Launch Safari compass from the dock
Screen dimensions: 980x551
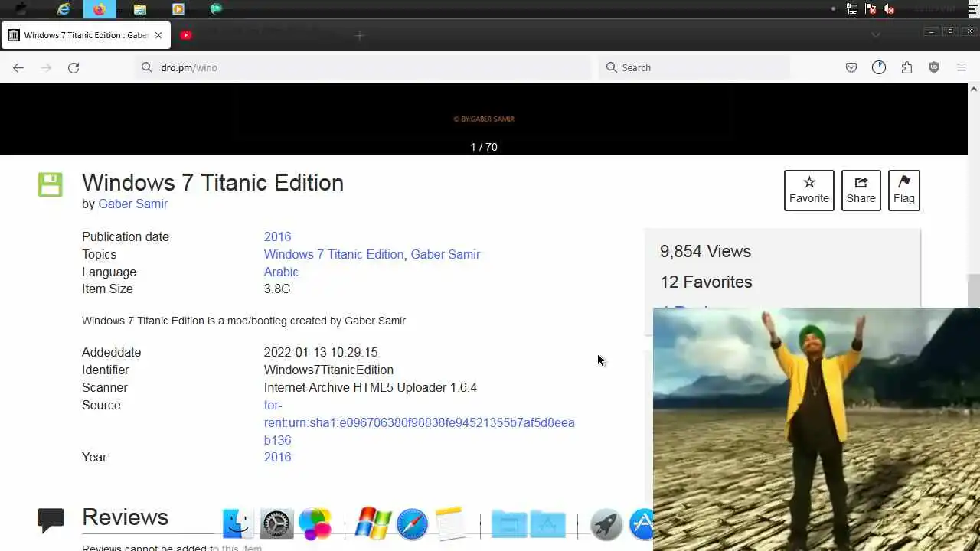click(412, 524)
